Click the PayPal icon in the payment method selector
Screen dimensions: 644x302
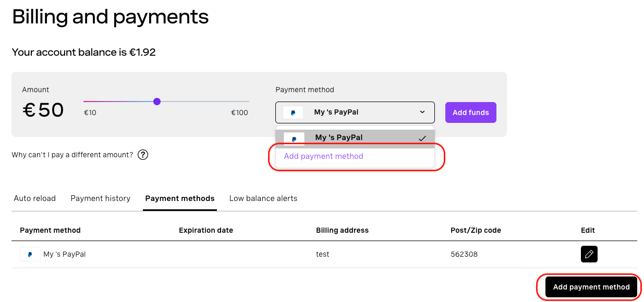click(x=293, y=112)
